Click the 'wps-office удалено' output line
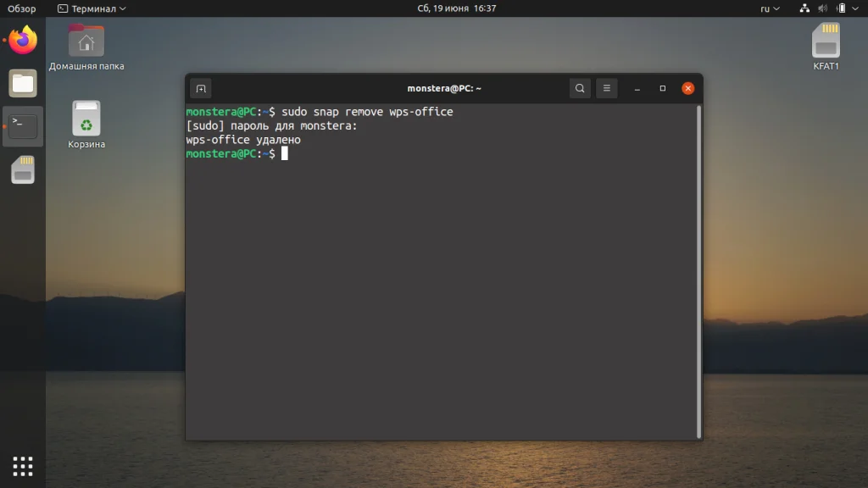The width and height of the screenshot is (868, 488). (243, 140)
